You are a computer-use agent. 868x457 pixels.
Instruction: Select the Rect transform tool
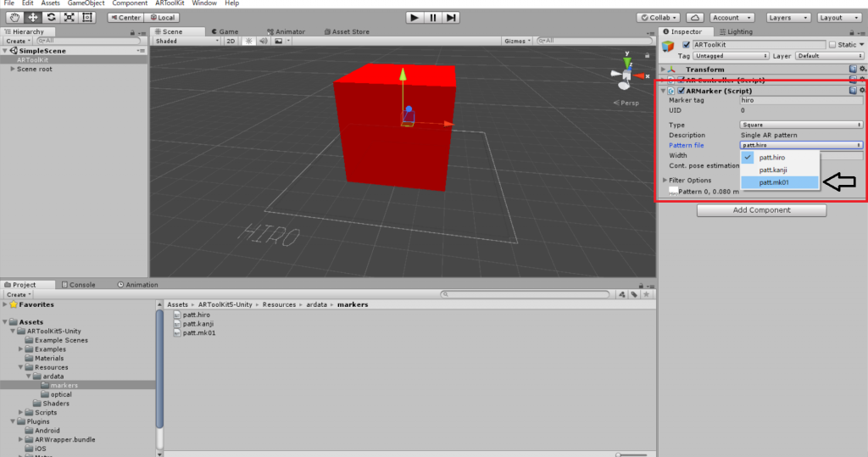(86, 17)
